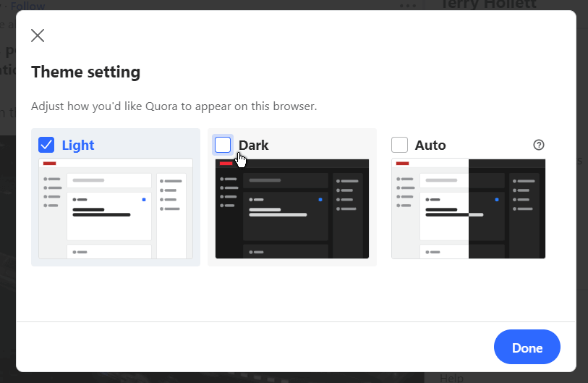The image size is (588, 383).
Task: Click the Dark label text
Action: click(x=254, y=146)
